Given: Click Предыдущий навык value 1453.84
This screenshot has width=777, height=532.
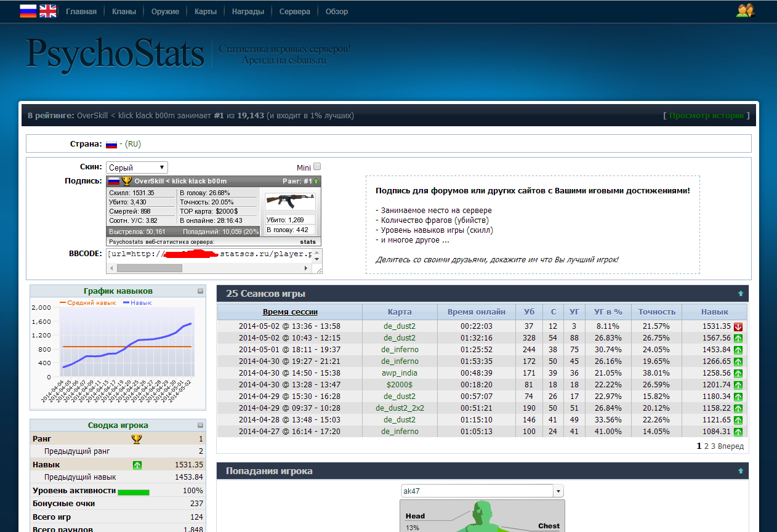Looking at the screenshot, I should 188,477.
